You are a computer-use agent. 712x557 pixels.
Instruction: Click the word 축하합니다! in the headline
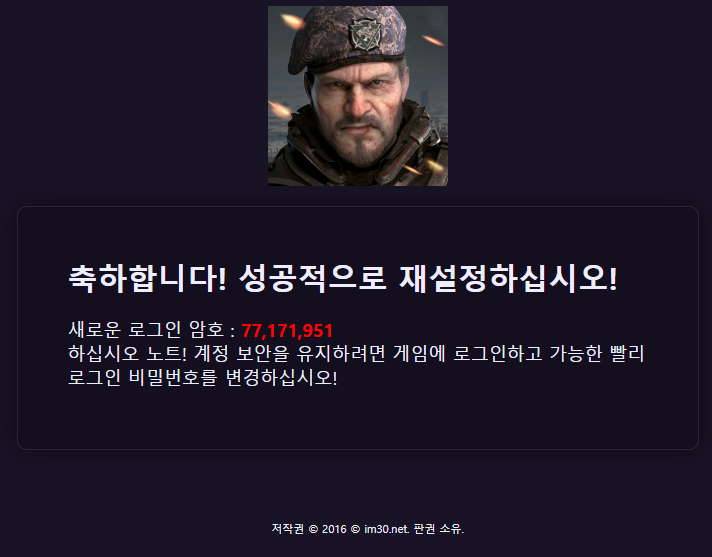click(147, 278)
